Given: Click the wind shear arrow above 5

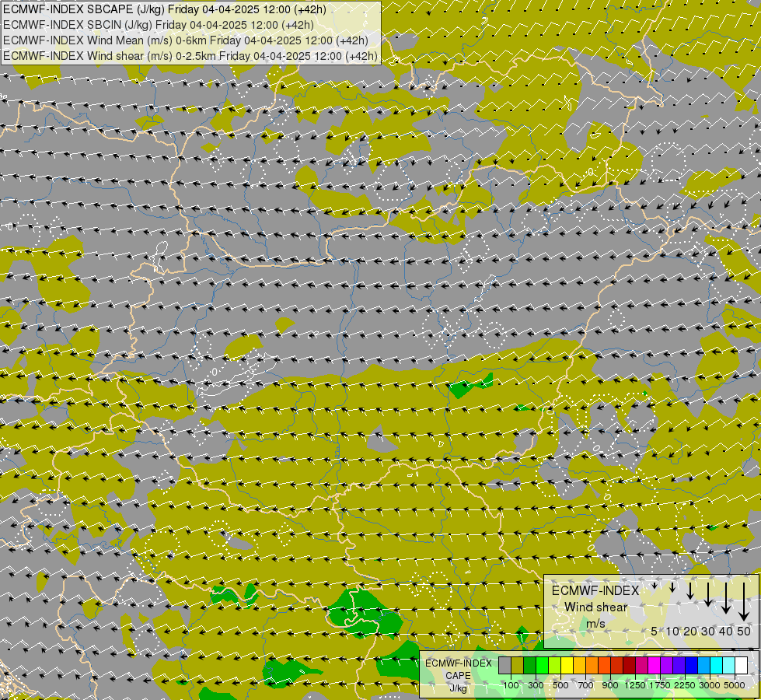Looking at the screenshot, I should point(655,586).
